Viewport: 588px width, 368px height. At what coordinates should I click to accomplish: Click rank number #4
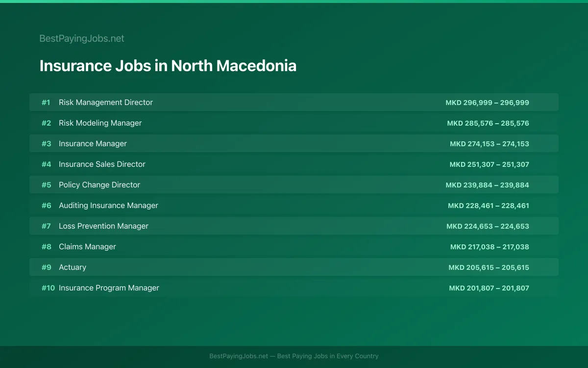coord(46,164)
